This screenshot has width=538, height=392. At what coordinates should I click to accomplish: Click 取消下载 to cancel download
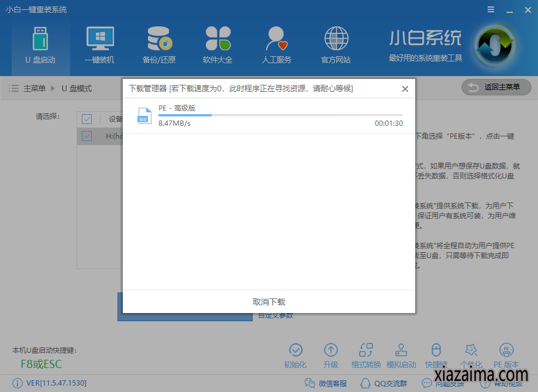click(x=269, y=302)
